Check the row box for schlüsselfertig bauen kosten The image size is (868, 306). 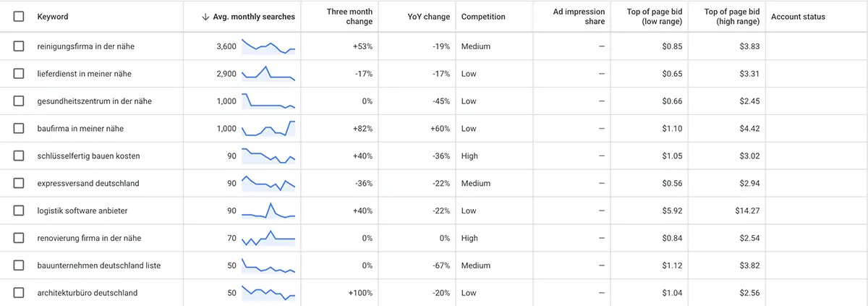click(19, 156)
